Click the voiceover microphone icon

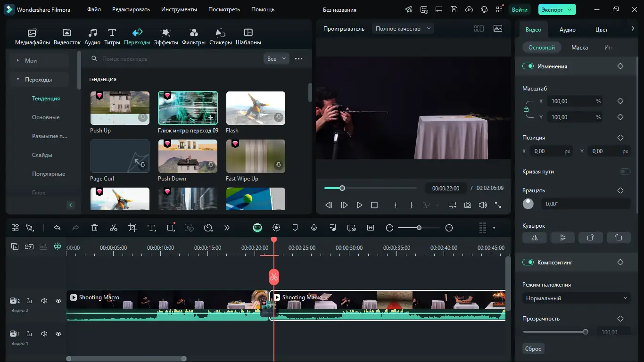pyautogui.click(x=314, y=228)
